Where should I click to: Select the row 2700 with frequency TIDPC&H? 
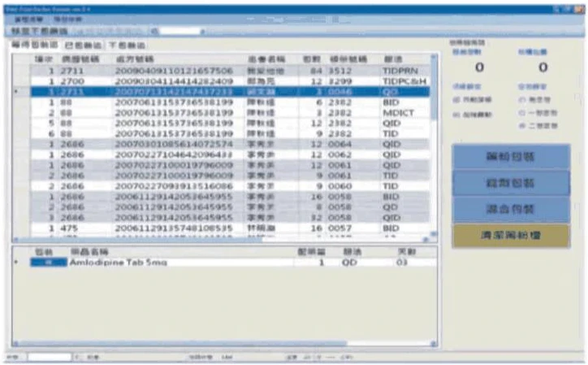pos(230,81)
